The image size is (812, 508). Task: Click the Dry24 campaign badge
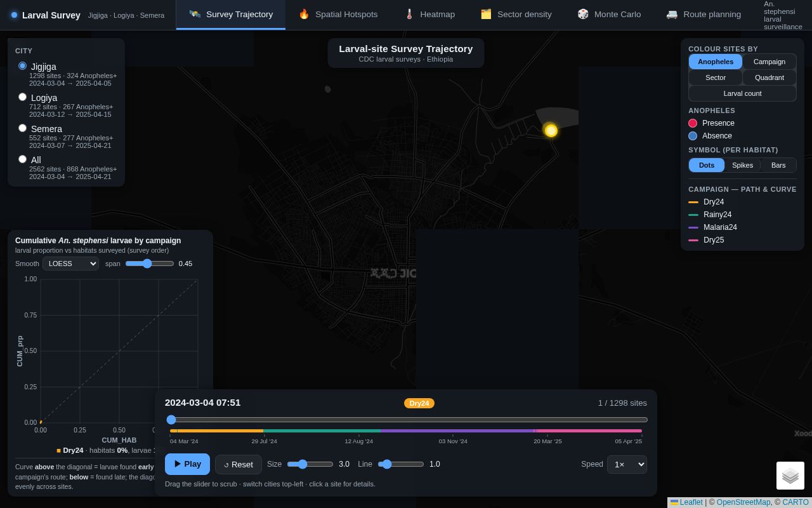coord(419,403)
